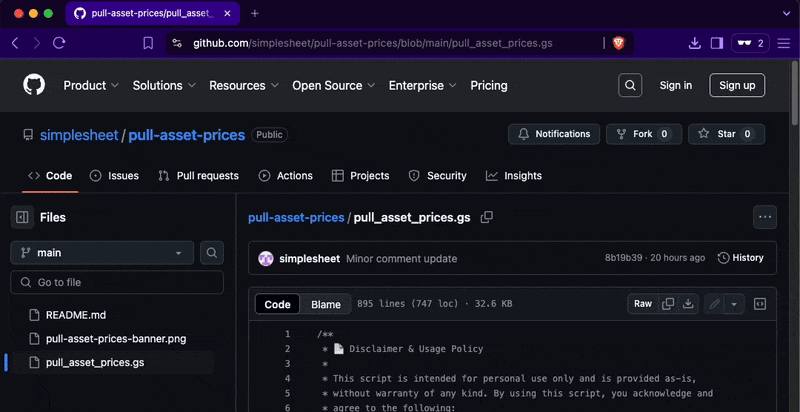This screenshot has height=412, width=800.
Task: Fork the repository
Action: (x=644, y=134)
